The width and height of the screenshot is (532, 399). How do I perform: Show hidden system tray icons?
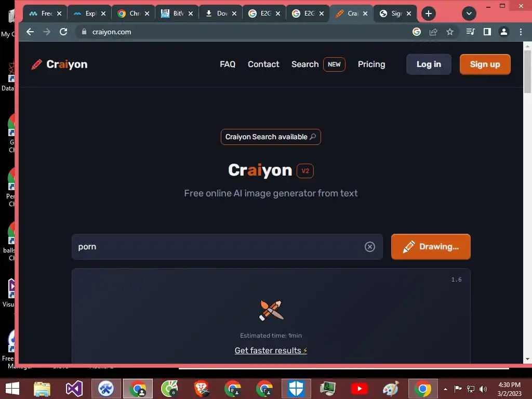tap(445, 389)
